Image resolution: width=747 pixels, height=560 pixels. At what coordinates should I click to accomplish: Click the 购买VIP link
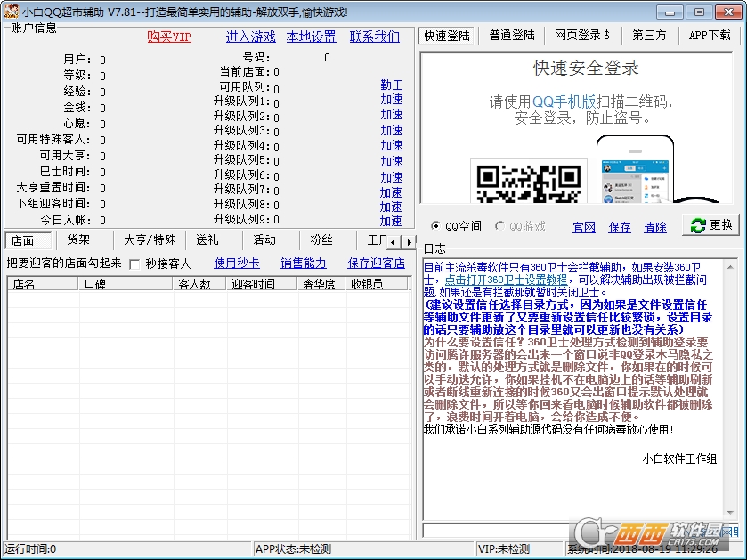pyautogui.click(x=169, y=37)
